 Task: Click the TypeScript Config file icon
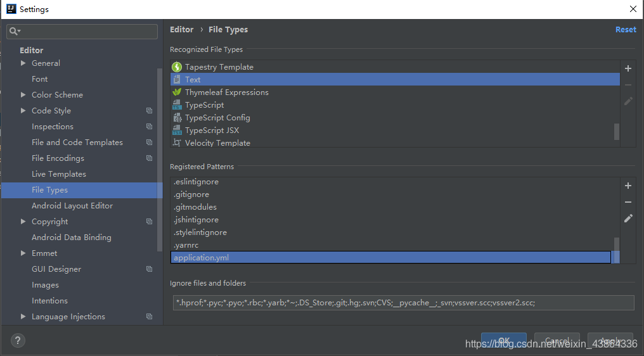tap(177, 118)
